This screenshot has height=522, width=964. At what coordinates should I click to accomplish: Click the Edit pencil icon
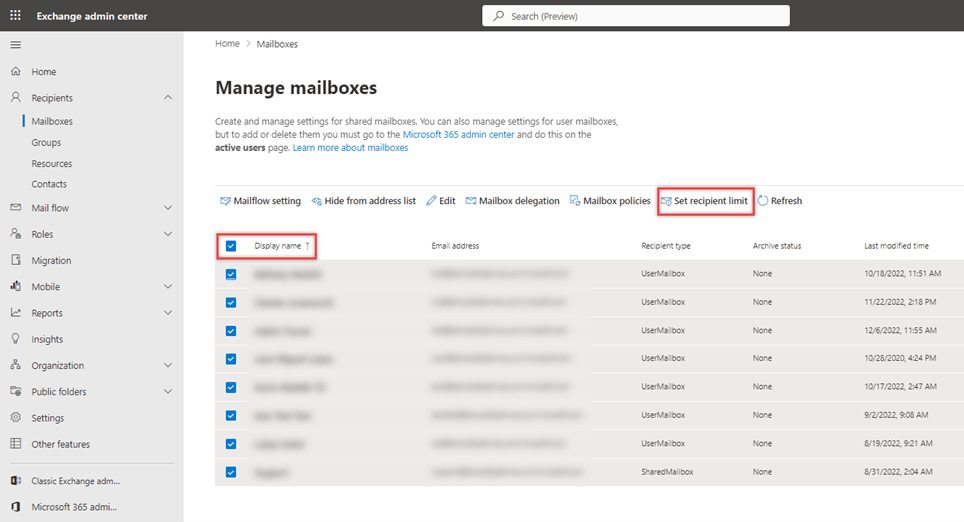[432, 200]
